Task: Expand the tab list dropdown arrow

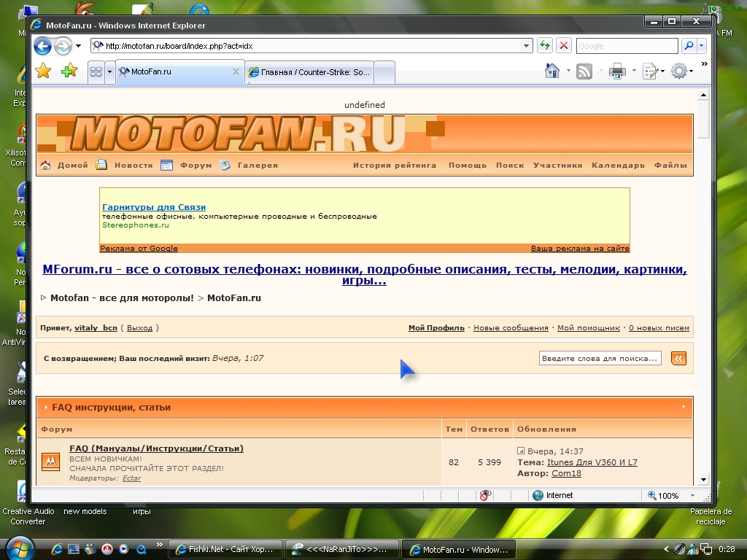Action: click(x=109, y=72)
